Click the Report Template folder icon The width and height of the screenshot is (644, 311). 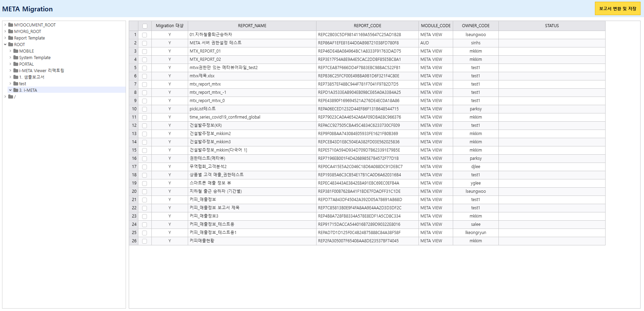click(11, 38)
